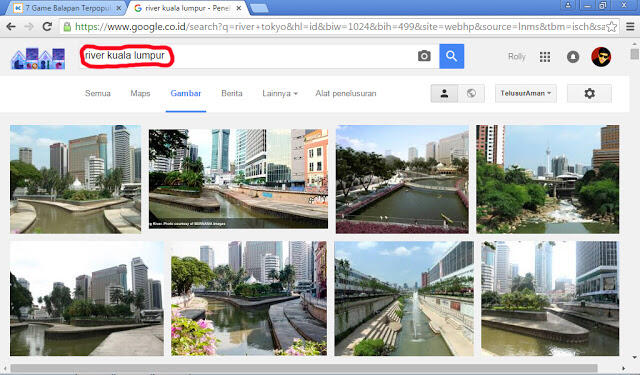The height and width of the screenshot is (375, 640).
Task: Toggle global results globe icon
Action: tap(471, 93)
